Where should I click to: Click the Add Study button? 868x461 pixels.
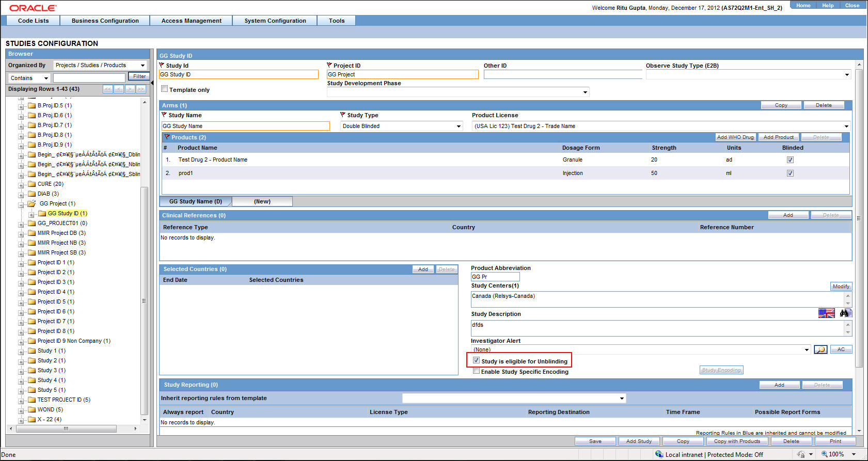(x=639, y=441)
